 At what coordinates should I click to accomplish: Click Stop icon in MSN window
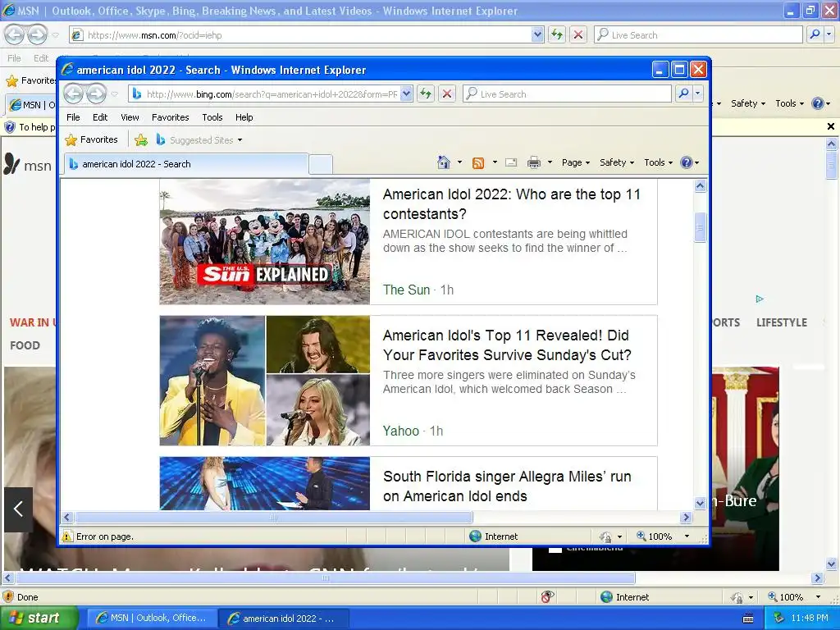(578, 34)
